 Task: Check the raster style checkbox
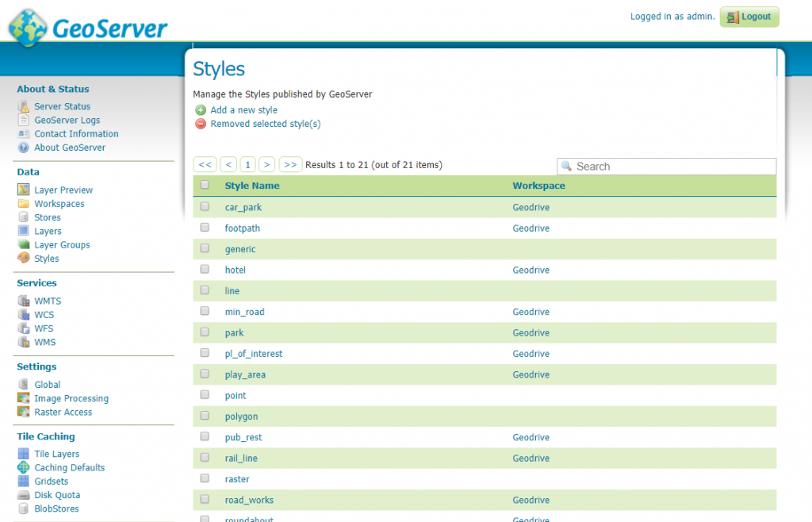205,478
